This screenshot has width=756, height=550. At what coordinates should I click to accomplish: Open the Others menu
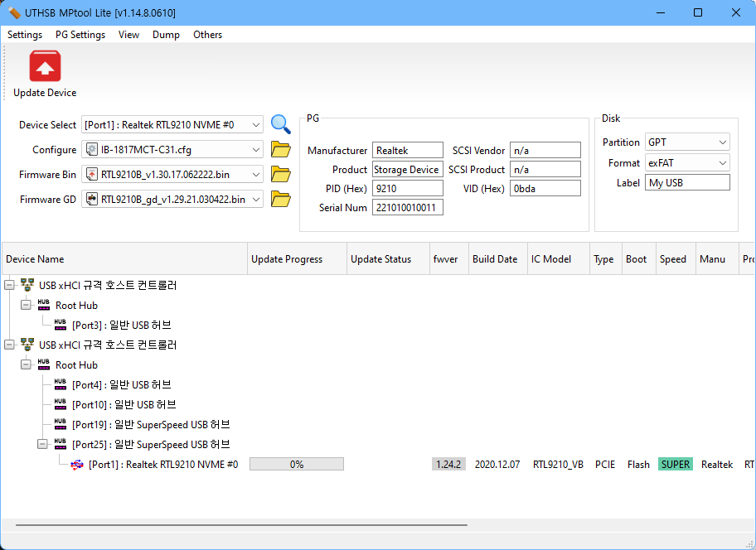[207, 35]
